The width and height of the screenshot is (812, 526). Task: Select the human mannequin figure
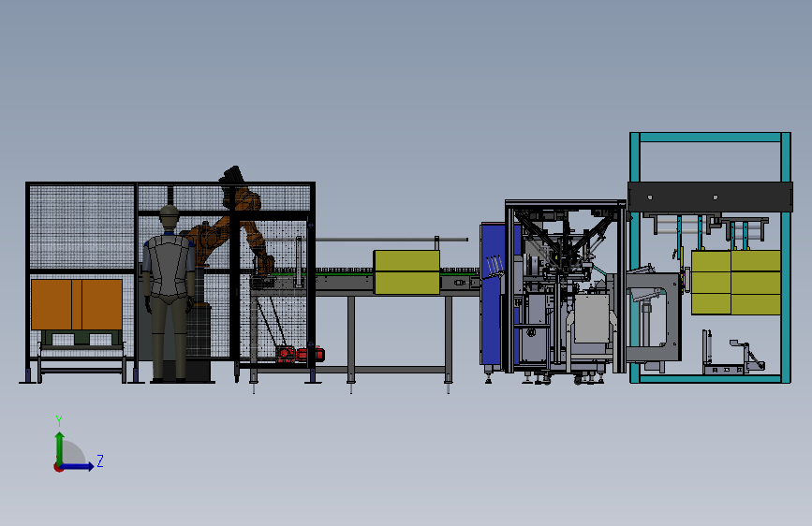point(170,293)
